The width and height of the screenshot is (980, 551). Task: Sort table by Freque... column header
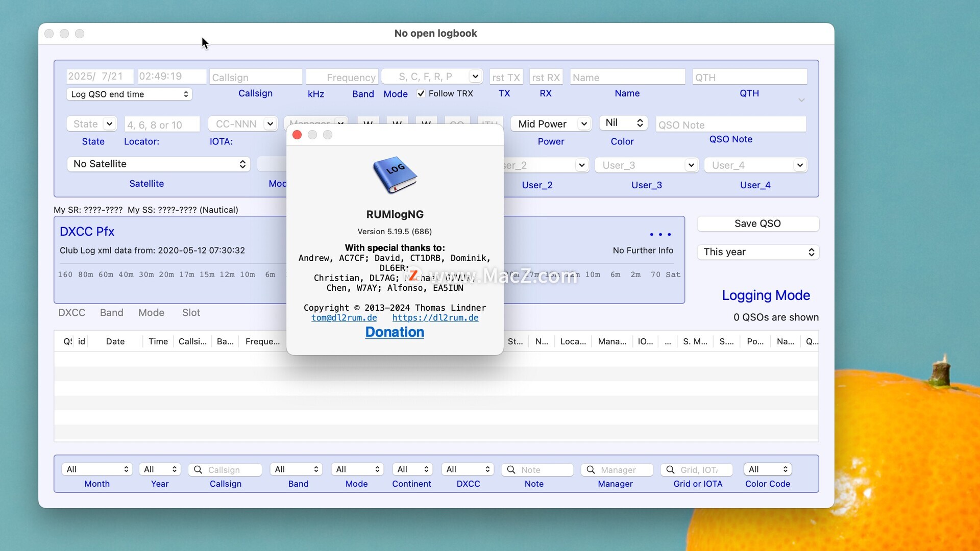click(262, 341)
